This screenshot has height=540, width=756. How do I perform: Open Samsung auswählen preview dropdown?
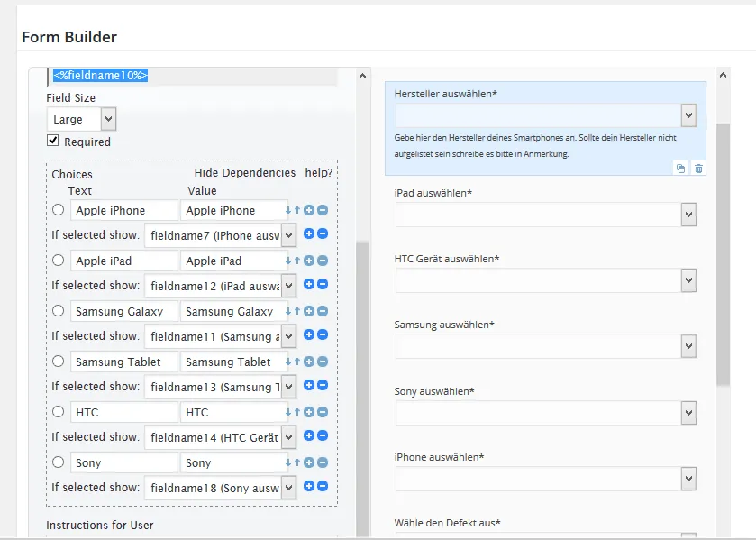point(546,346)
